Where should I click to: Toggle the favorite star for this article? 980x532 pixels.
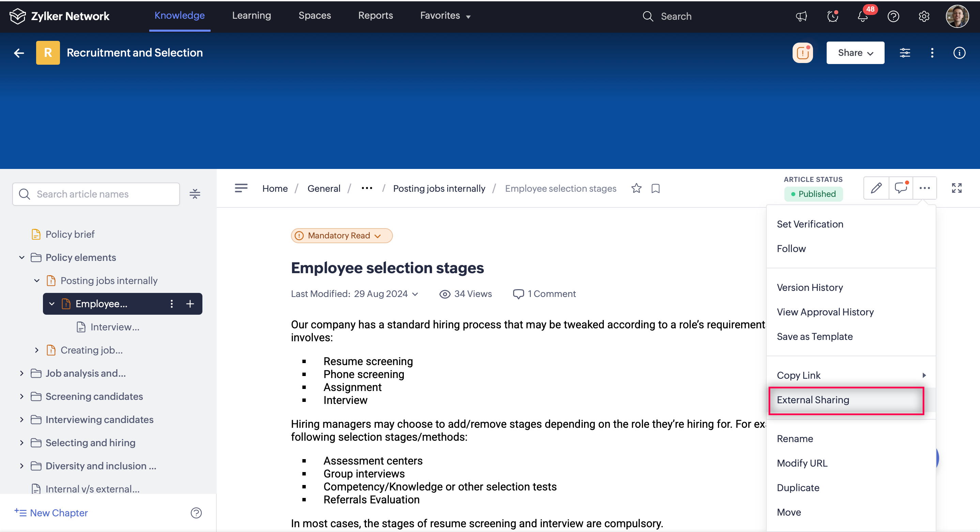point(636,188)
